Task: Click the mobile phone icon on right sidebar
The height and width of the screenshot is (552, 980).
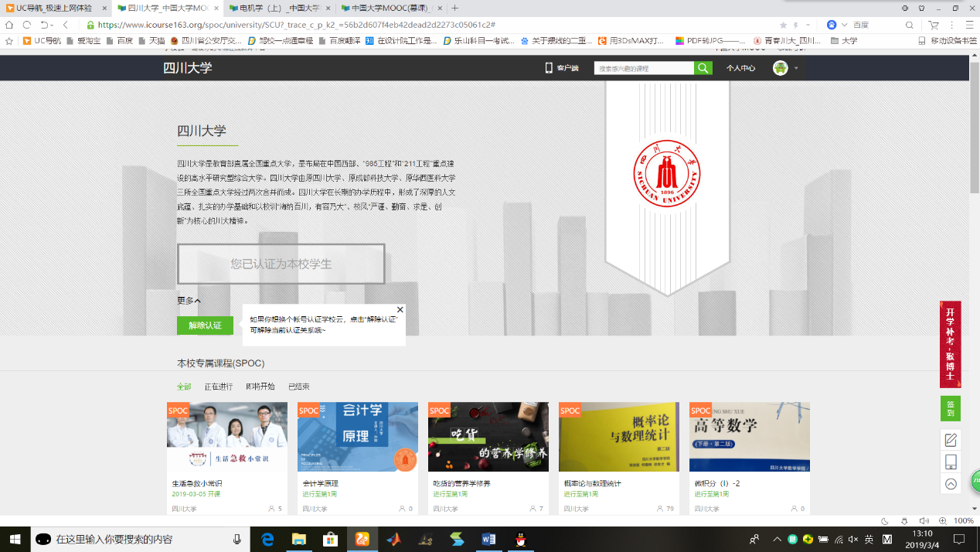Action: tap(951, 462)
